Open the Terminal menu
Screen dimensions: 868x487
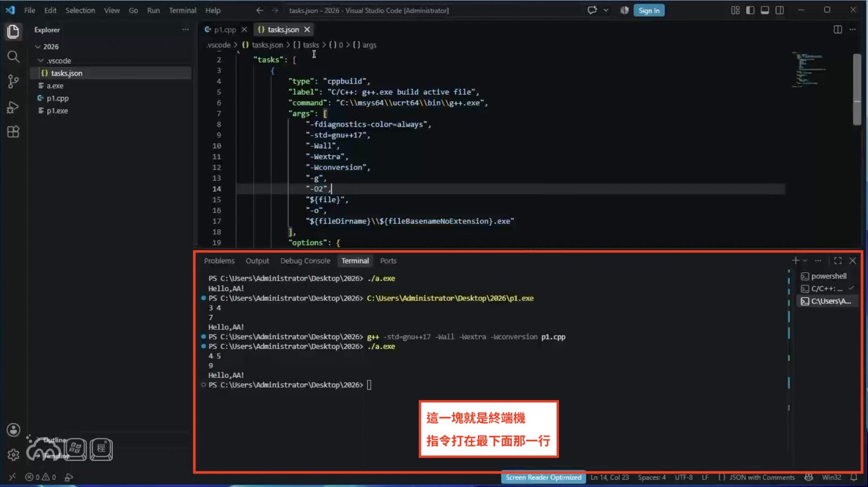point(182,10)
